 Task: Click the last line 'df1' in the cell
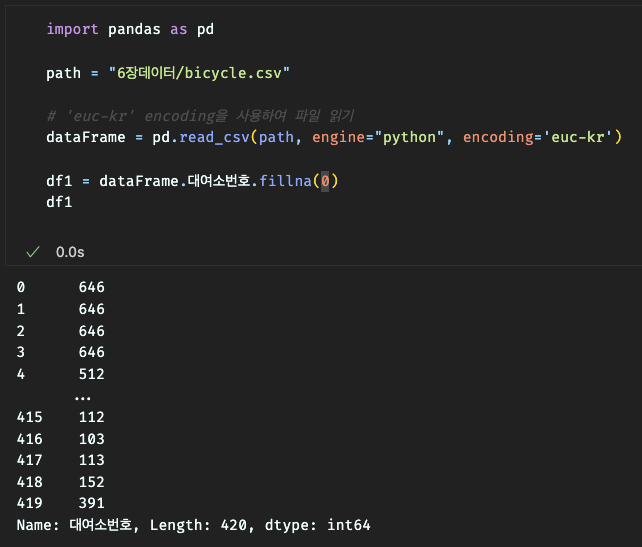[x=59, y=202]
